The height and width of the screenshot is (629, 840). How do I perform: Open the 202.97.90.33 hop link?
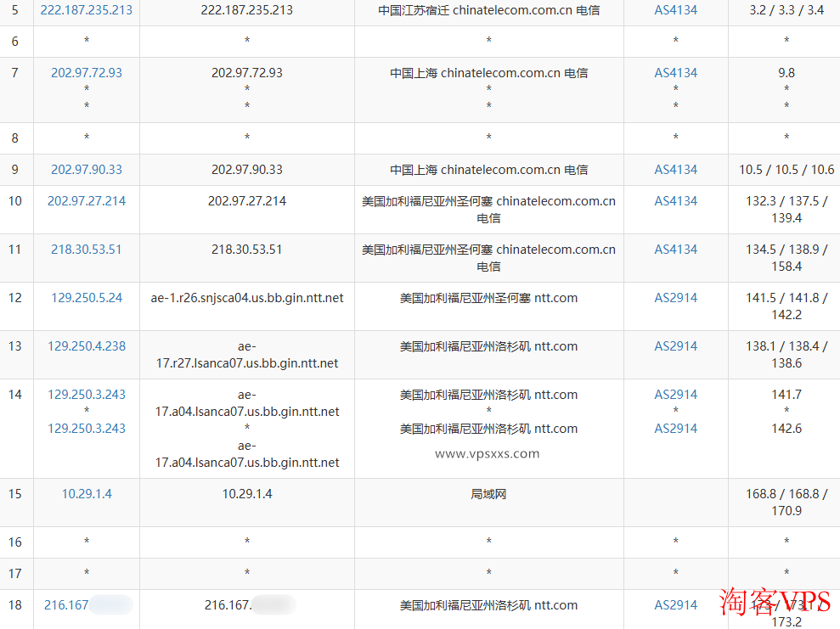(87, 170)
